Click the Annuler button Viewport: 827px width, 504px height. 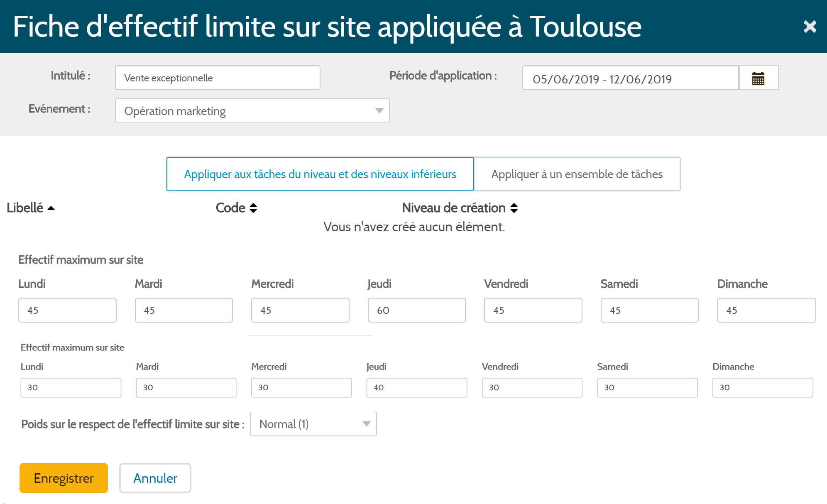pyautogui.click(x=155, y=478)
